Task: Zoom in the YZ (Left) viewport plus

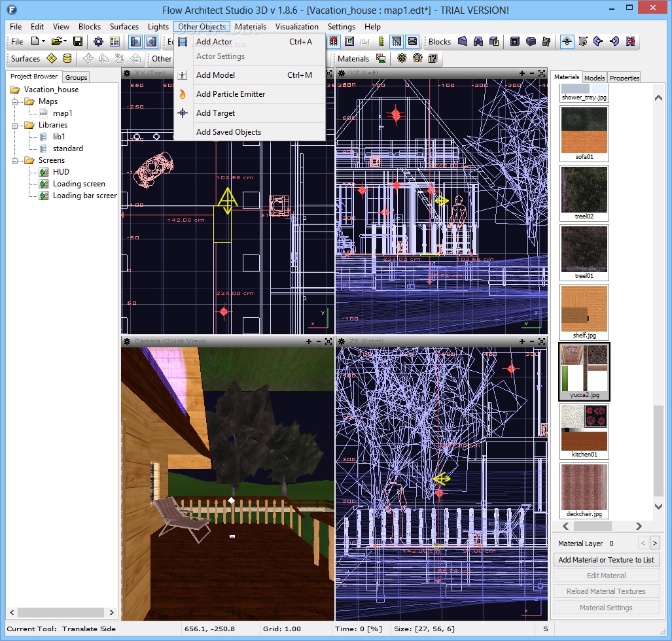Action: [x=522, y=73]
